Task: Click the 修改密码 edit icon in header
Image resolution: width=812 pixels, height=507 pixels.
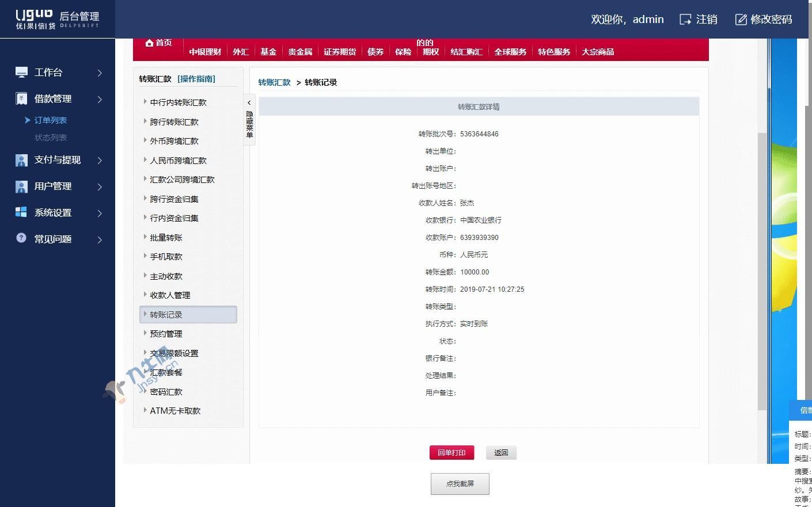Action: point(741,20)
